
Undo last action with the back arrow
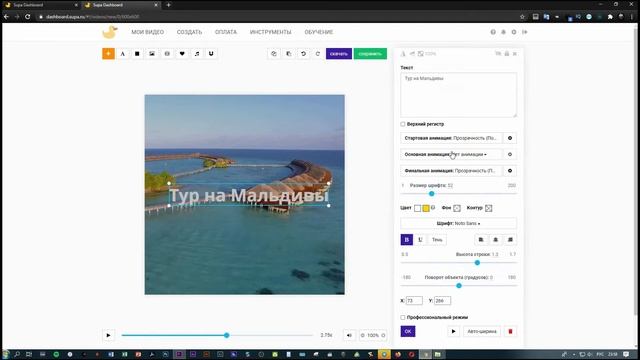pyautogui.click(x=303, y=53)
